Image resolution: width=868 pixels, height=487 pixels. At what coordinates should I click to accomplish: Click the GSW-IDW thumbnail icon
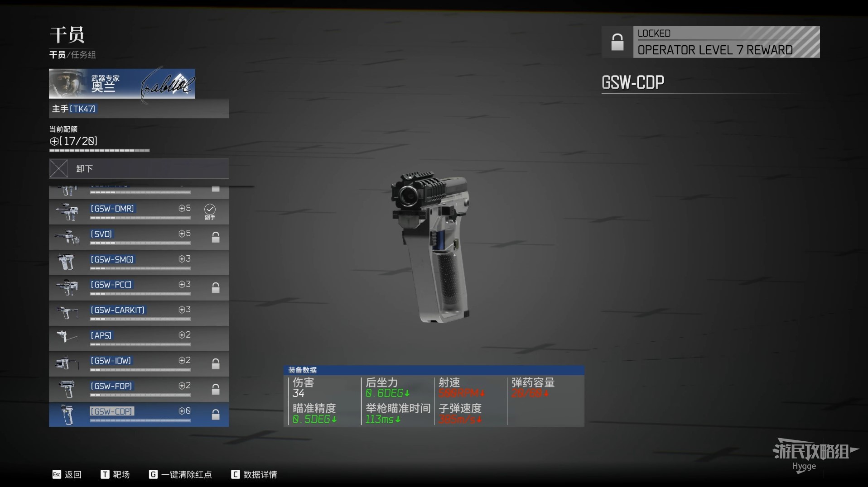click(66, 363)
